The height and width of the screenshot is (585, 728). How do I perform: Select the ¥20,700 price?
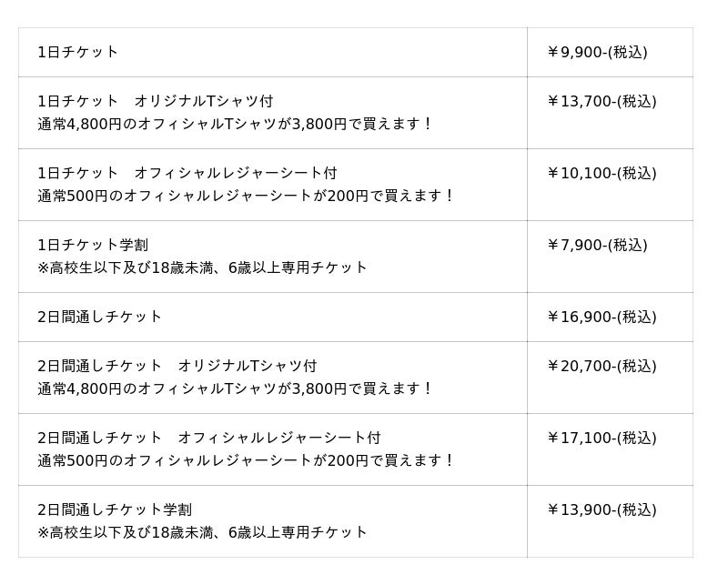click(602, 366)
